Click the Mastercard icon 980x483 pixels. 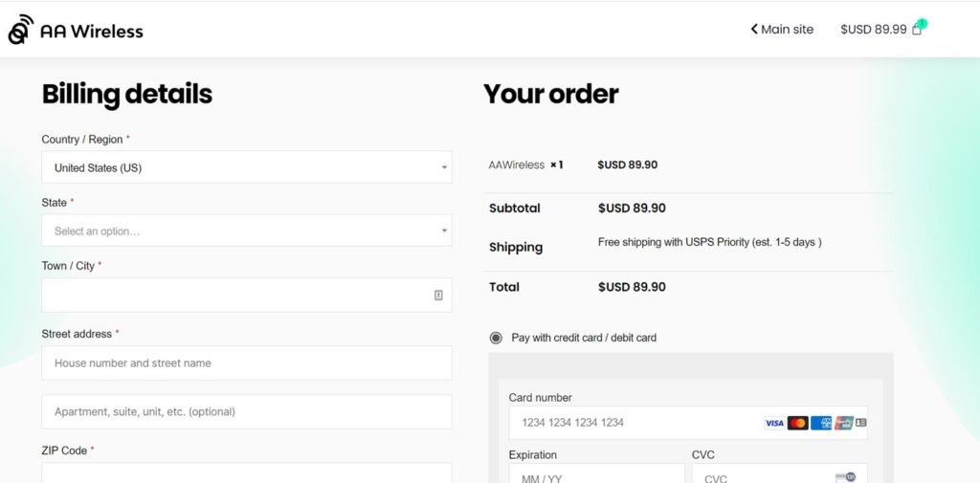798,423
